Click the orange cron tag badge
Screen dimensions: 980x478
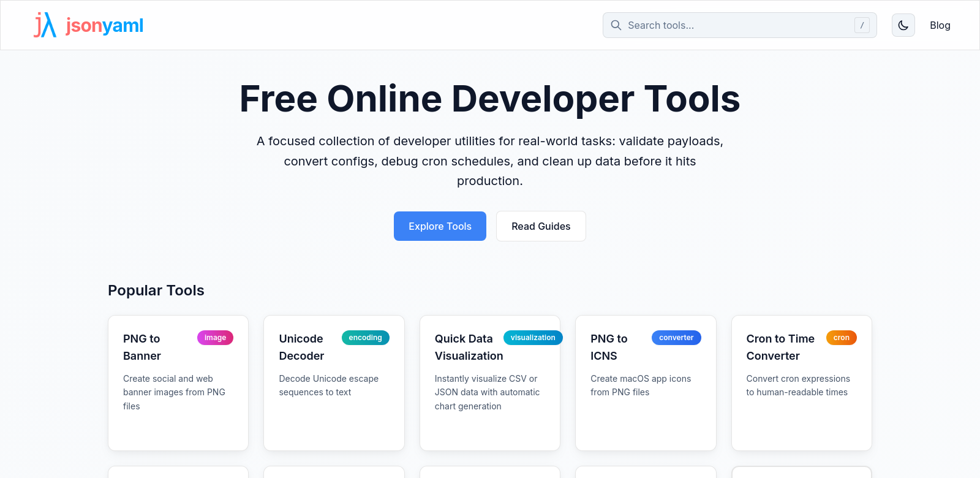[x=841, y=338]
